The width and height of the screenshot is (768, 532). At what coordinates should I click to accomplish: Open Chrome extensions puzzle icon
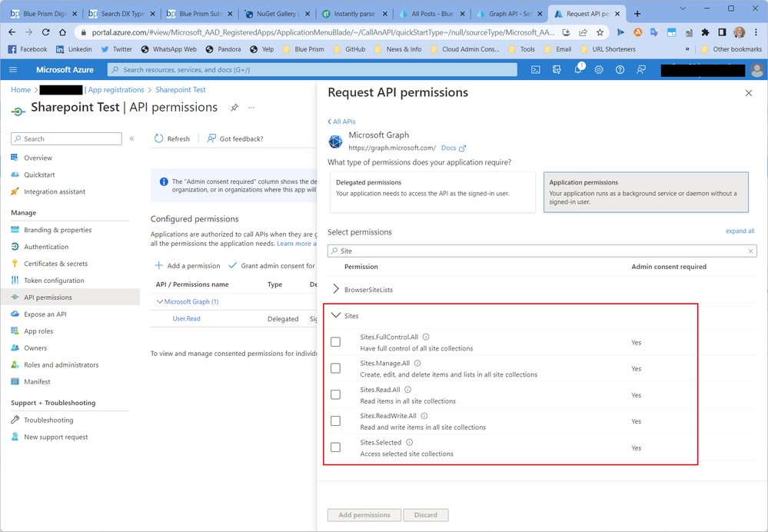tap(705, 32)
